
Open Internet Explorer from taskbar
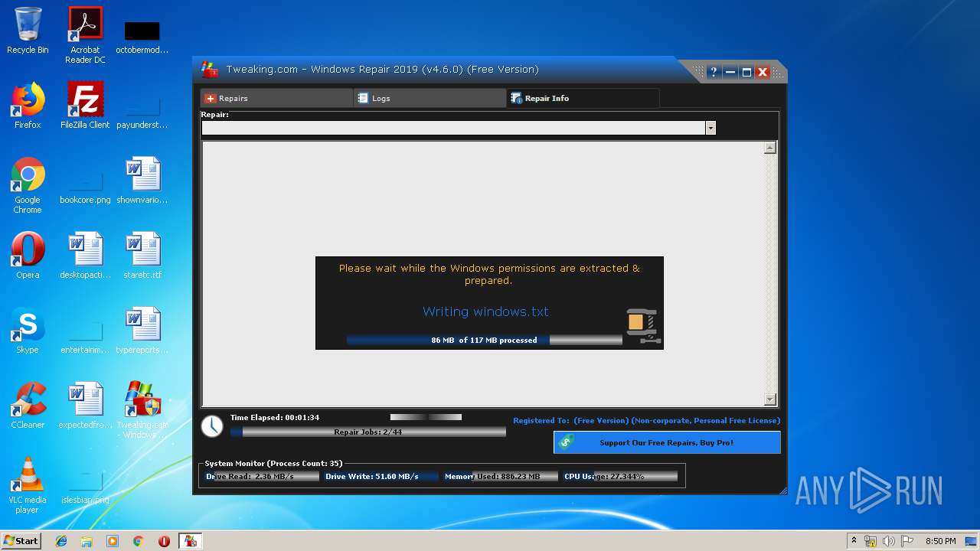coord(61,541)
